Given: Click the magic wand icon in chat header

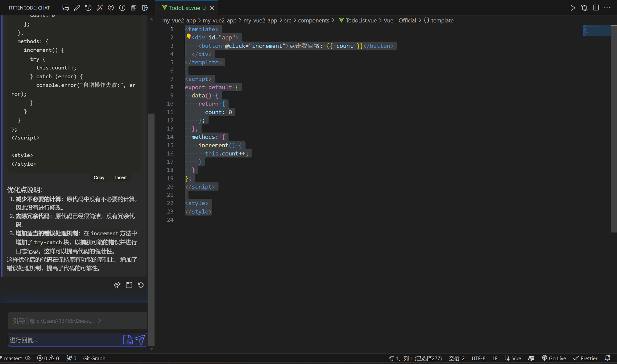Looking at the screenshot, I should [x=99, y=8].
